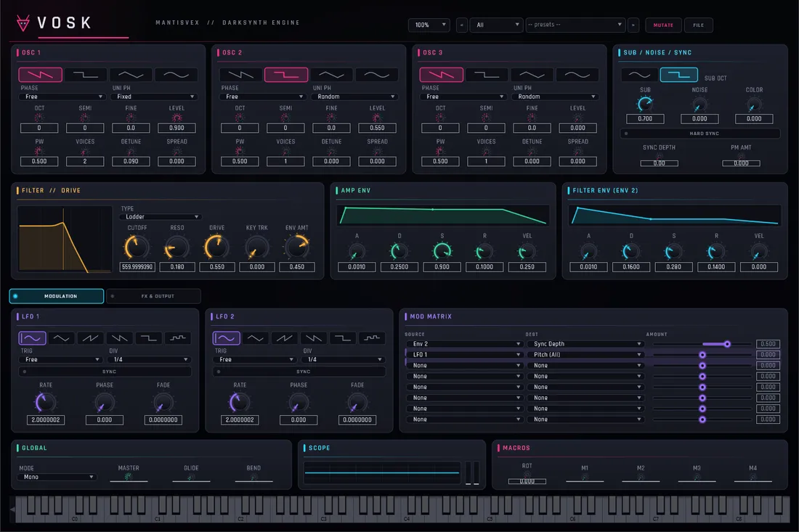The width and height of the screenshot is (799, 532).
Task: Select the triangle waveform for OSC 1
Action: (x=131, y=75)
